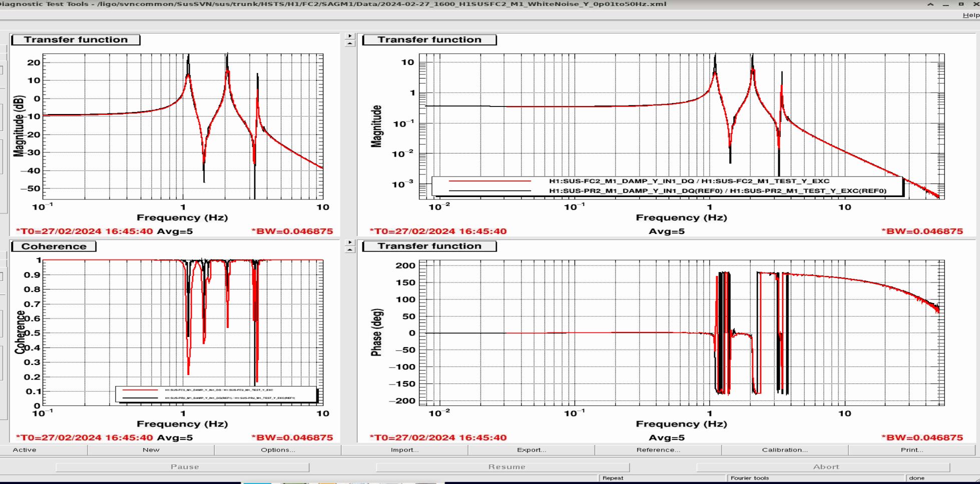
Task: Click right-arrow icon beside phase plot panel
Action: (350, 242)
